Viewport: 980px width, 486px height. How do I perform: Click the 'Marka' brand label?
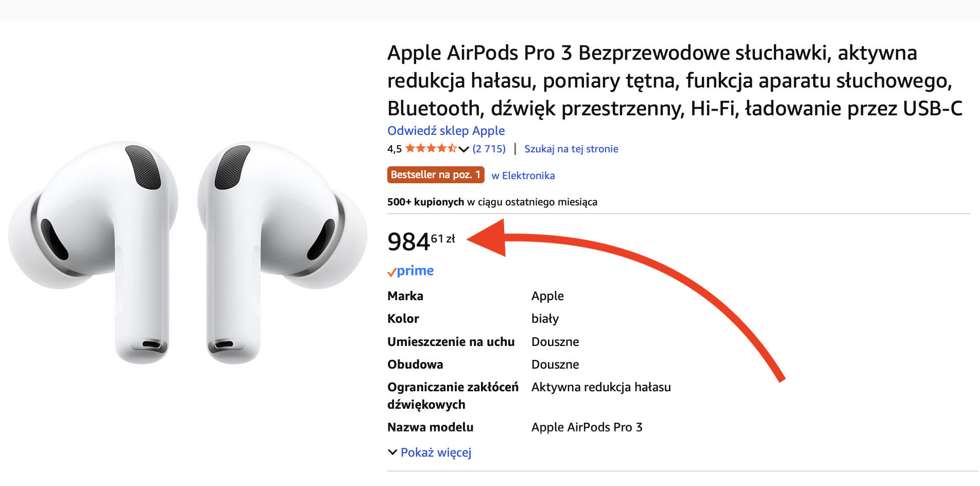tap(405, 296)
